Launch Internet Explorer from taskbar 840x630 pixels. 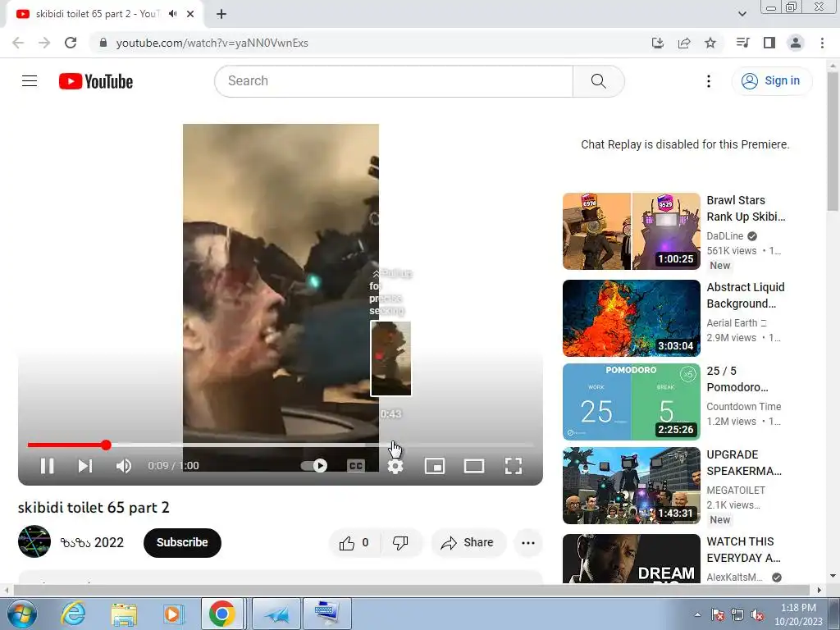pyautogui.click(x=73, y=614)
